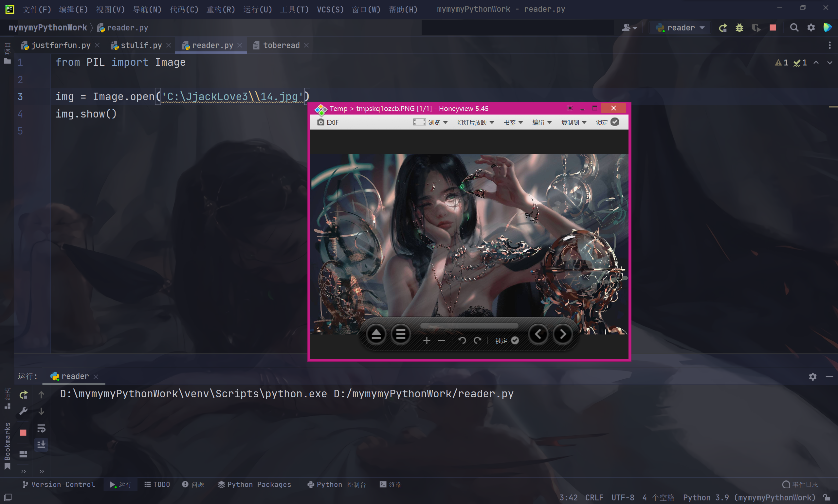Go to next image arrow in Honeyview
Viewport: 838px width, 504px height.
[x=562, y=334]
